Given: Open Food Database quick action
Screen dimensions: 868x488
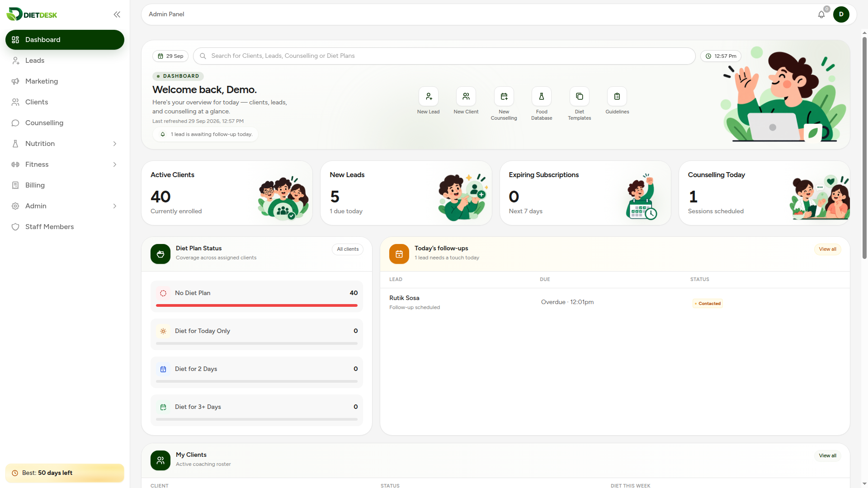Looking at the screenshot, I should pos(542,96).
